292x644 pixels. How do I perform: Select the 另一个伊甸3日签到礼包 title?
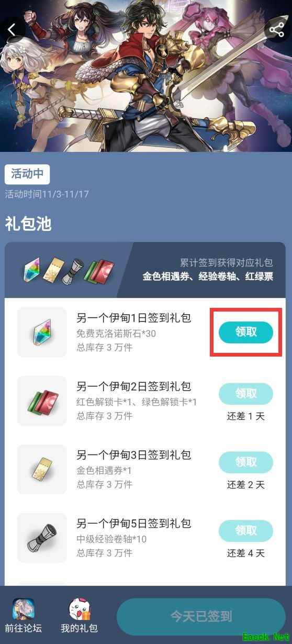click(134, 455)
